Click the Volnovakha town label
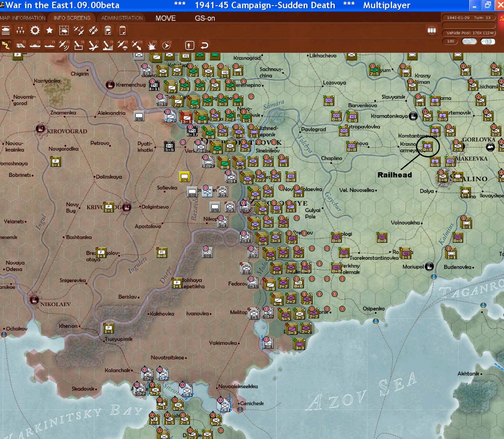The width and height of the screenshot is (504, 439). pos(405,223)
